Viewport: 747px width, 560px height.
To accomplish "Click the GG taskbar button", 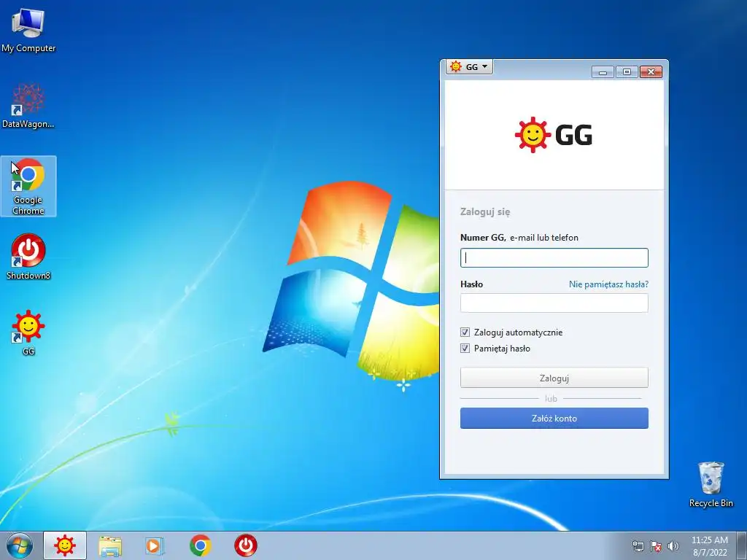I will pyautogui.click(x=65, y=545).
